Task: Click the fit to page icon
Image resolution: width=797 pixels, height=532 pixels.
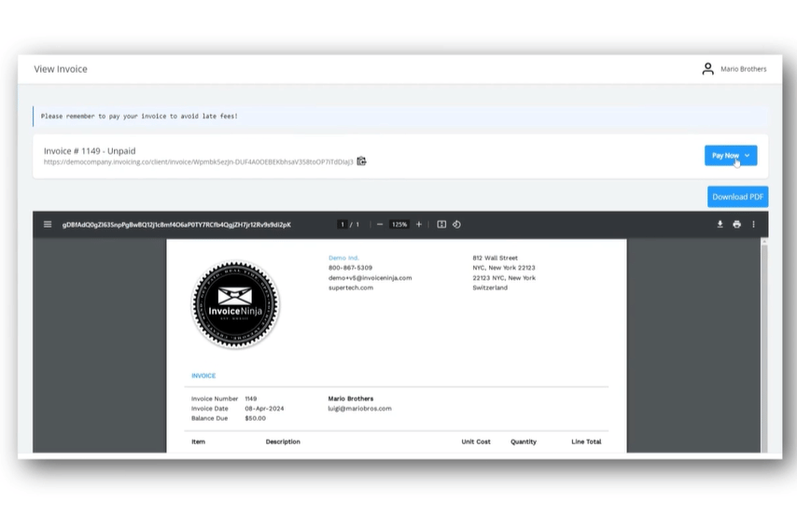Action: pyautogui.click(x=441, y=224)
